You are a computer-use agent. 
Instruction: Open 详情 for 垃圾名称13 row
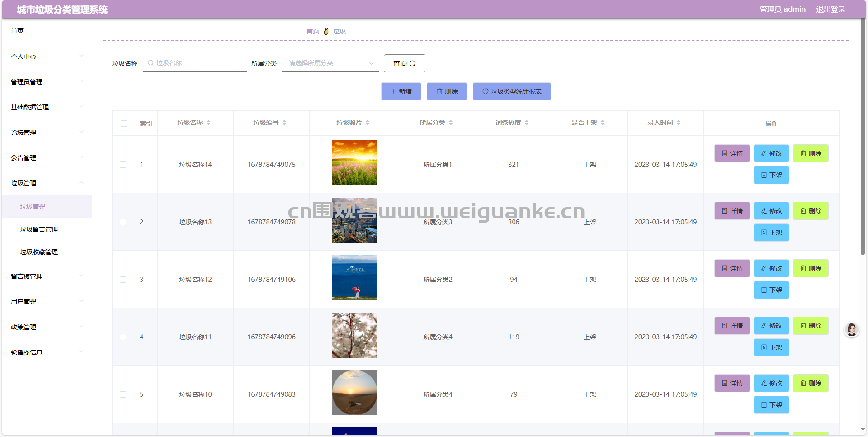tap(732, 211)
